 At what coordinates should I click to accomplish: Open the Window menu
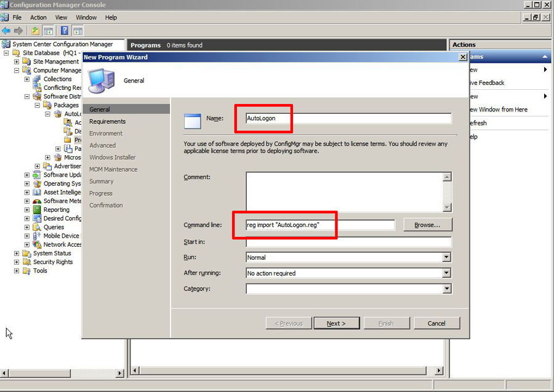click(86, 17)
